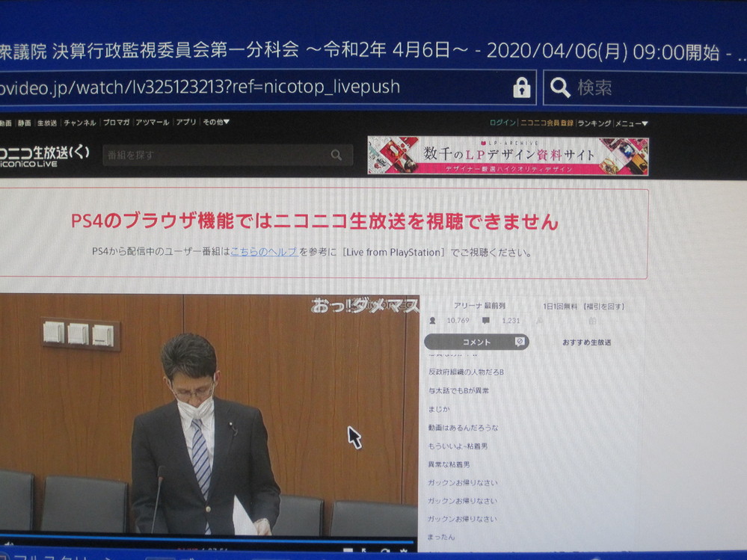Screen dimensions: 747x560
Task: Open ランキング in the top navigation
Action: click(x=594, y=123)
